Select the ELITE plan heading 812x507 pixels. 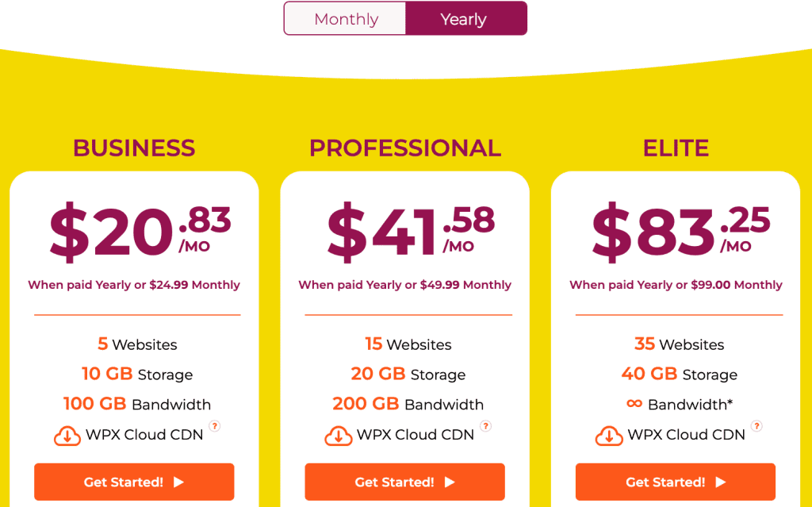pyautogui.click(x=676, y=148)
